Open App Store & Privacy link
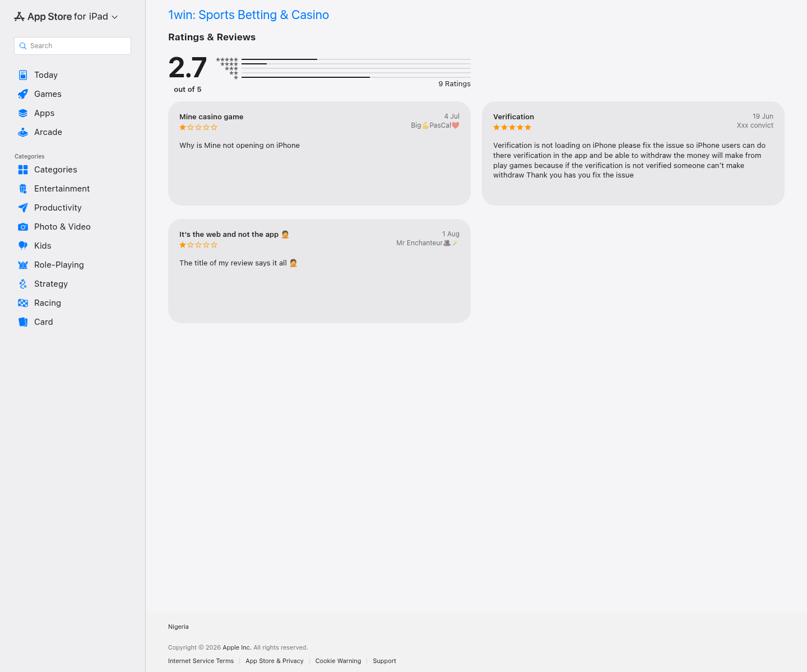 275,661
